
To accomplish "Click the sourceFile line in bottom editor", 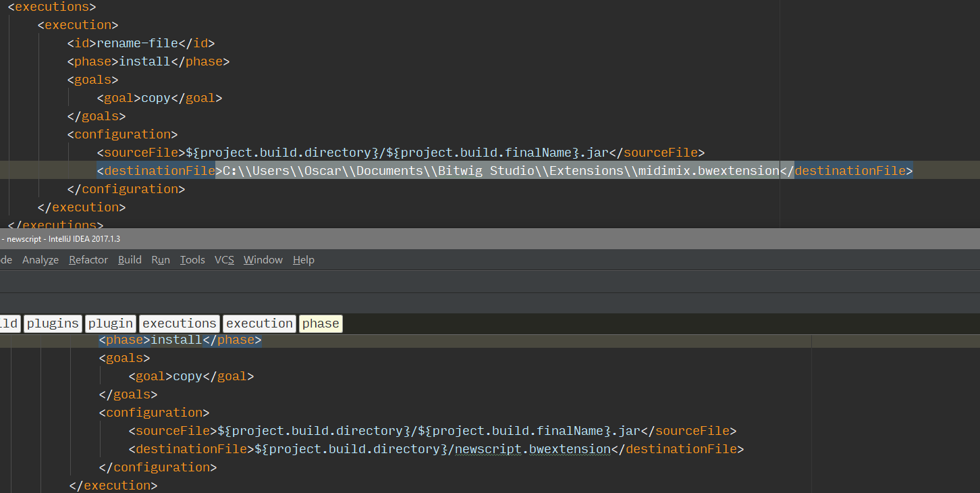I will coord(433,431).
